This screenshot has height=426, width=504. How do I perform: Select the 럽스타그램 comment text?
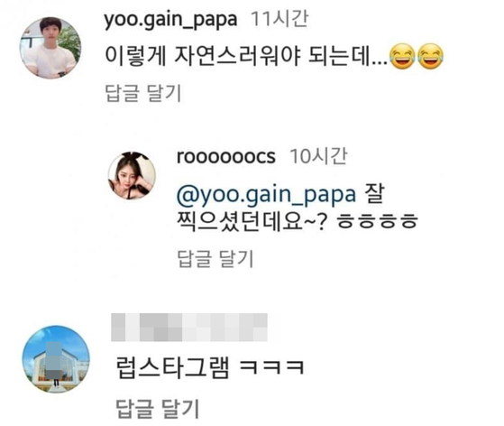pos(173,367)
